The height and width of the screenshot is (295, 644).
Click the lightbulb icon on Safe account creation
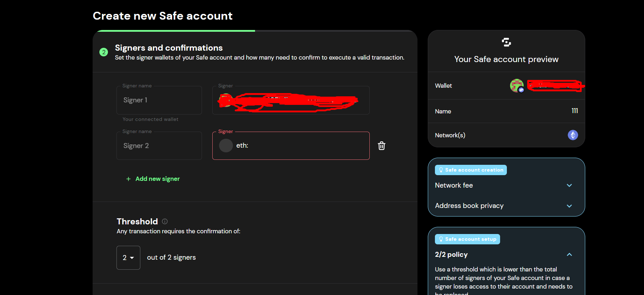point(441,170)
